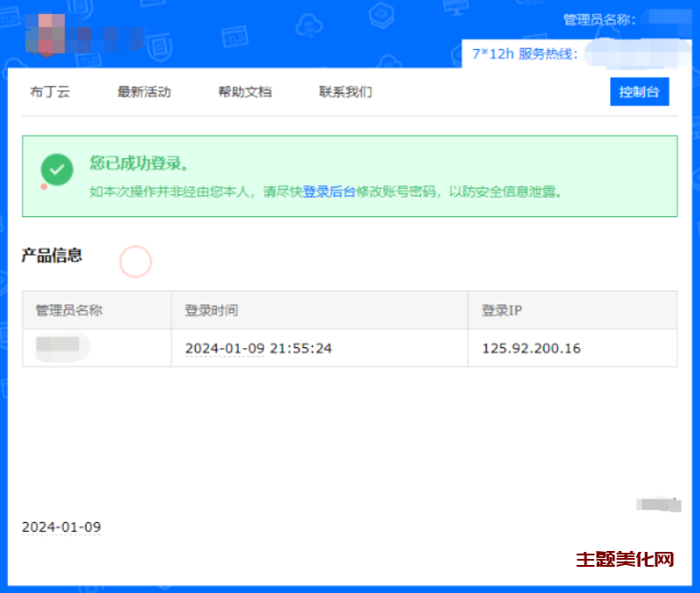Select the login time 2024-01-09 21:55:24
The width and height of the screenshot is (700, 593).
[259, 348]
